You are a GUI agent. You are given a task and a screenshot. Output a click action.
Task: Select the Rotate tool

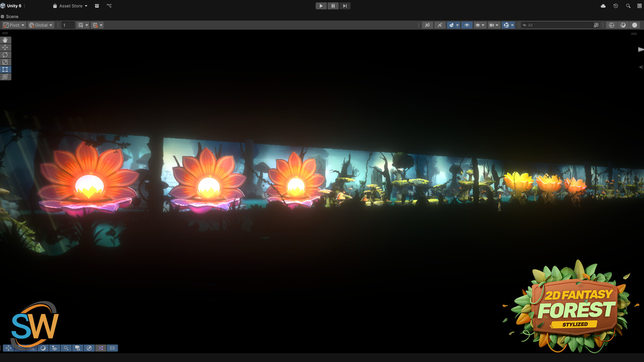(5, 55)
